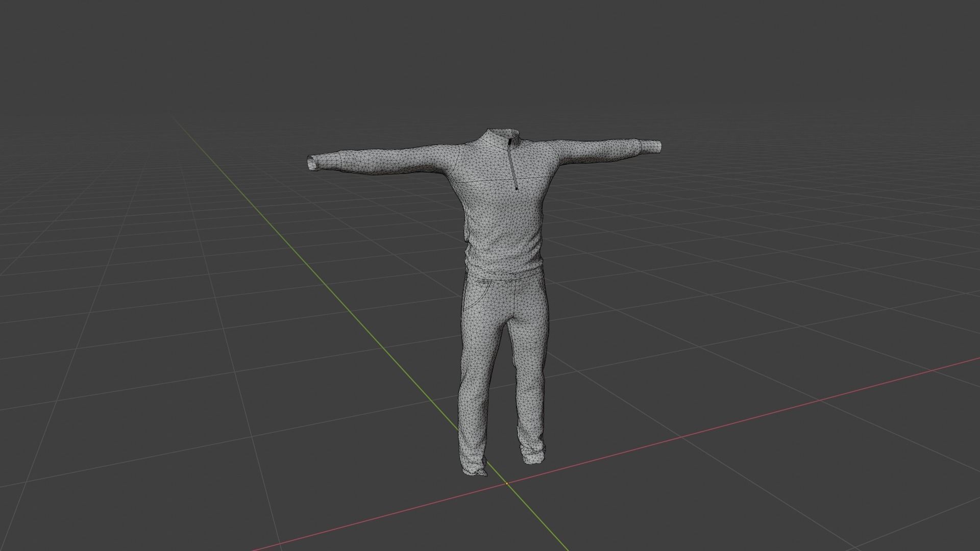Click the open cuff of the left sleeve
The width and height of the screenshot is (980, 551).
coord(312,163)
